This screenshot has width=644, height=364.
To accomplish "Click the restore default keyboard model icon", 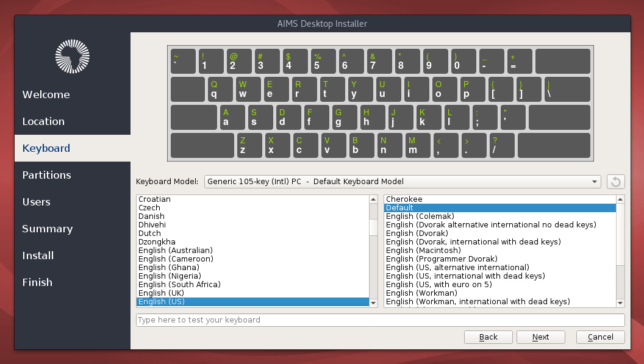I will (616, 182).
